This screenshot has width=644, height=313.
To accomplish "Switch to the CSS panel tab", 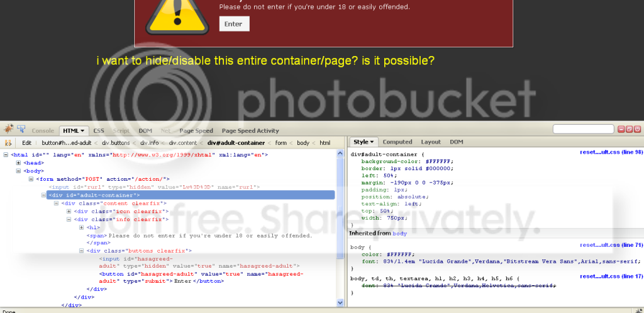I will tap(99, 131).
